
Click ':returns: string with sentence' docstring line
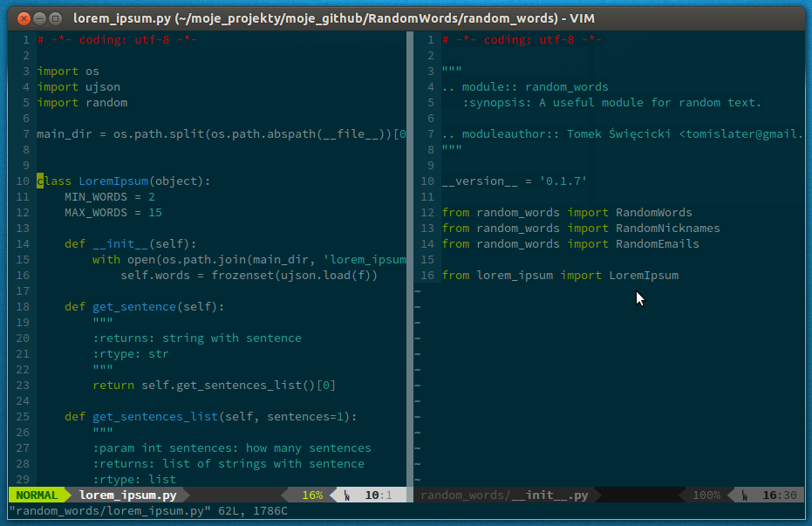[197, 338]
